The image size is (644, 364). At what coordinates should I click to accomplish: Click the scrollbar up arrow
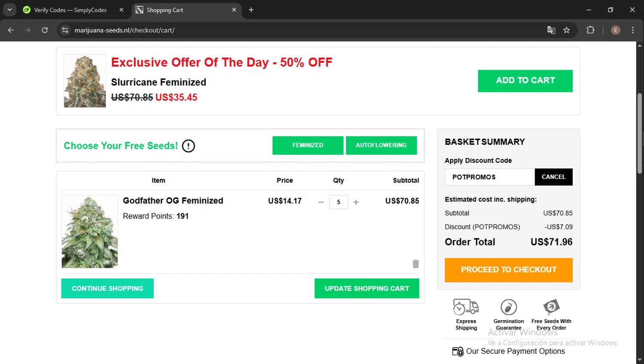tap(640, 45)
